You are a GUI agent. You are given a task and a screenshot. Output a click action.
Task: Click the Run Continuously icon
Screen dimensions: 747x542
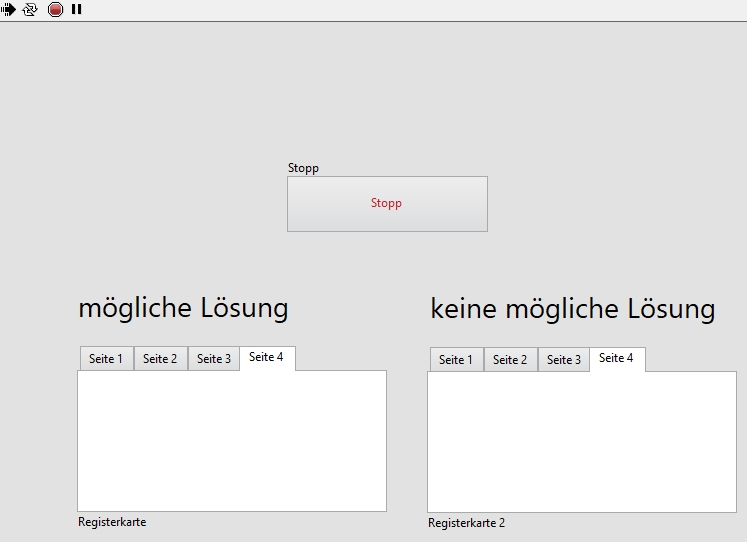coord(30,10)
